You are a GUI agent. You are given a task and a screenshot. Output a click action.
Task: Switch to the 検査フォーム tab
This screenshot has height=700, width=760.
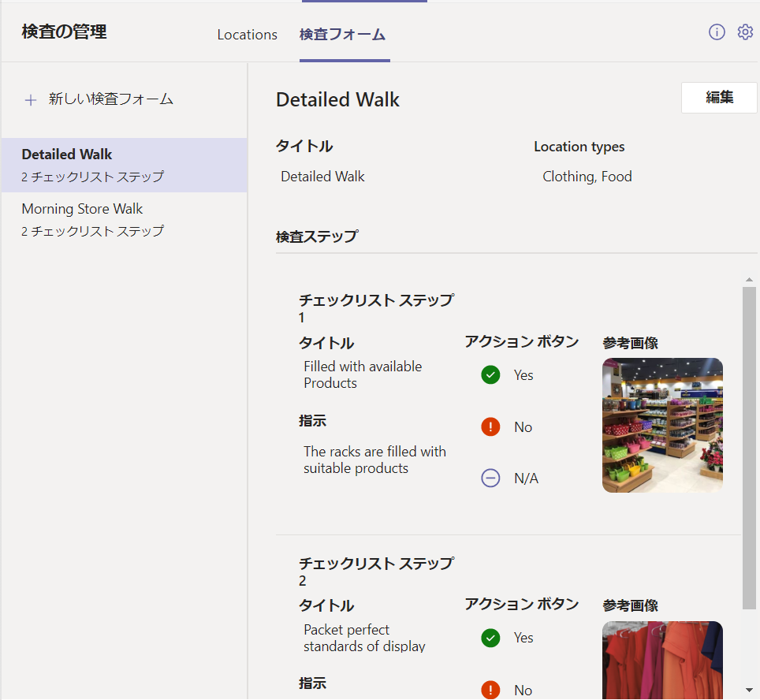[343, 35]
